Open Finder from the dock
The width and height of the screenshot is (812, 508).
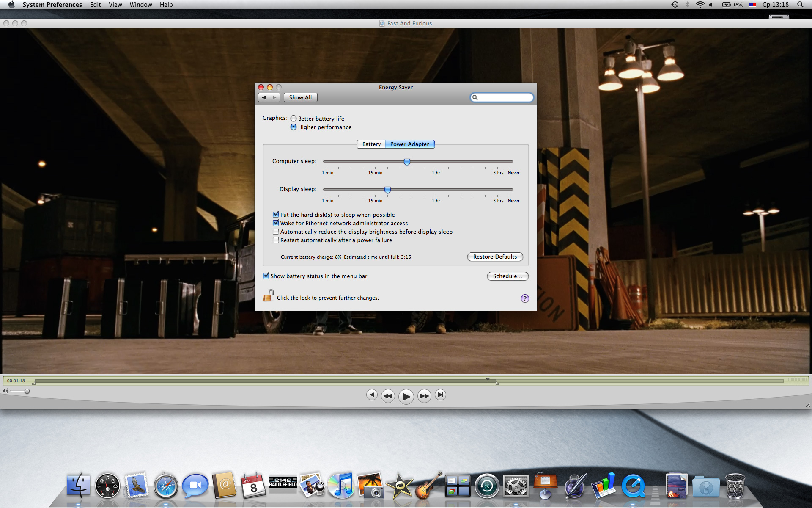[79, 486]
